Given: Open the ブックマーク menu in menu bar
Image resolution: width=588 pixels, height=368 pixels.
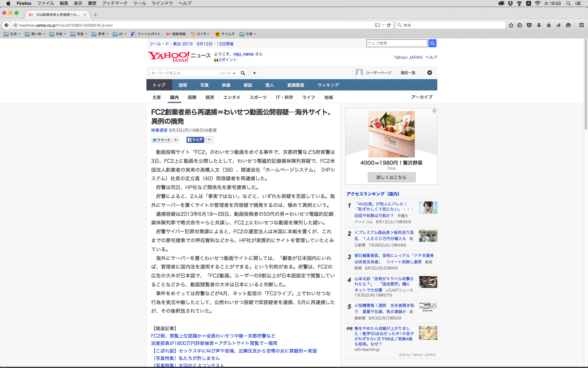Looking at the screenshot, I should coord(115,3).
